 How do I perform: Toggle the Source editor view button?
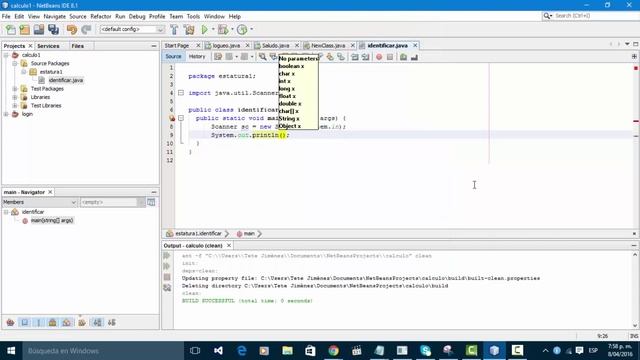[173, 56]
